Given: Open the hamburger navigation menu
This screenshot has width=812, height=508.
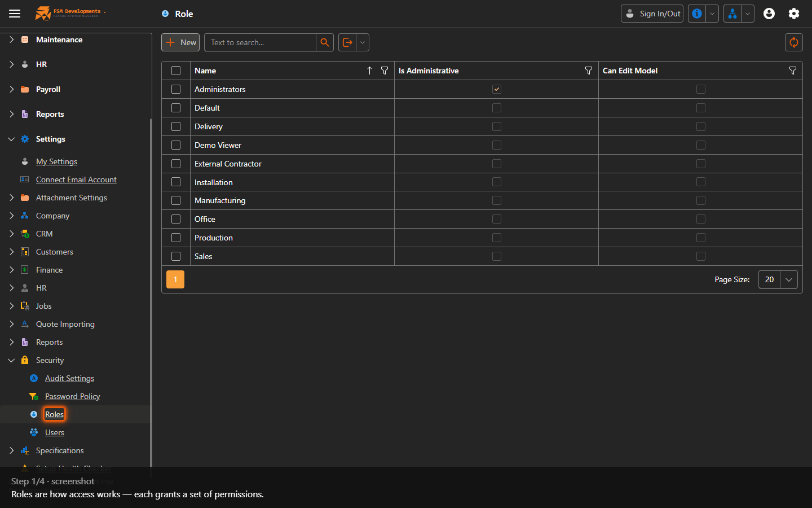Looking at the screenshot, I should tap(15, 14).
